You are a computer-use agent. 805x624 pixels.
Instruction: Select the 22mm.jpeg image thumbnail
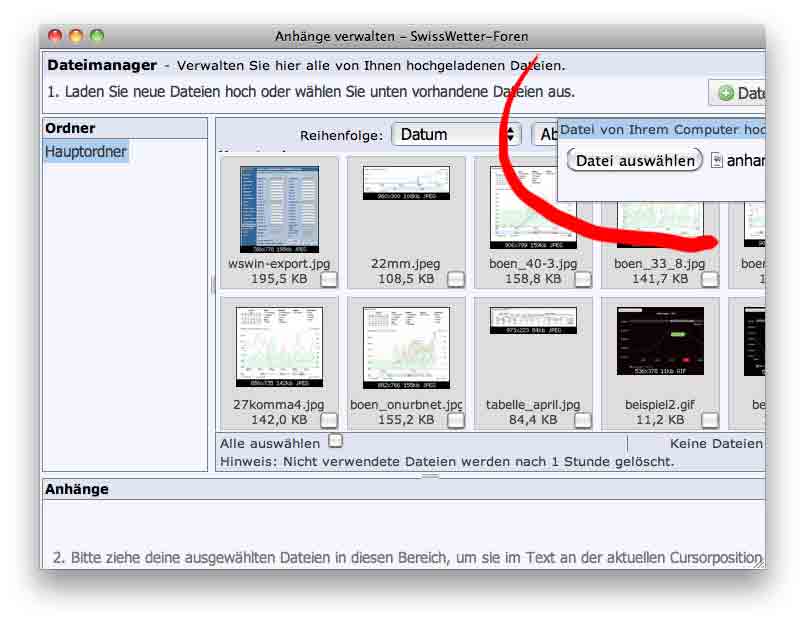405,183
